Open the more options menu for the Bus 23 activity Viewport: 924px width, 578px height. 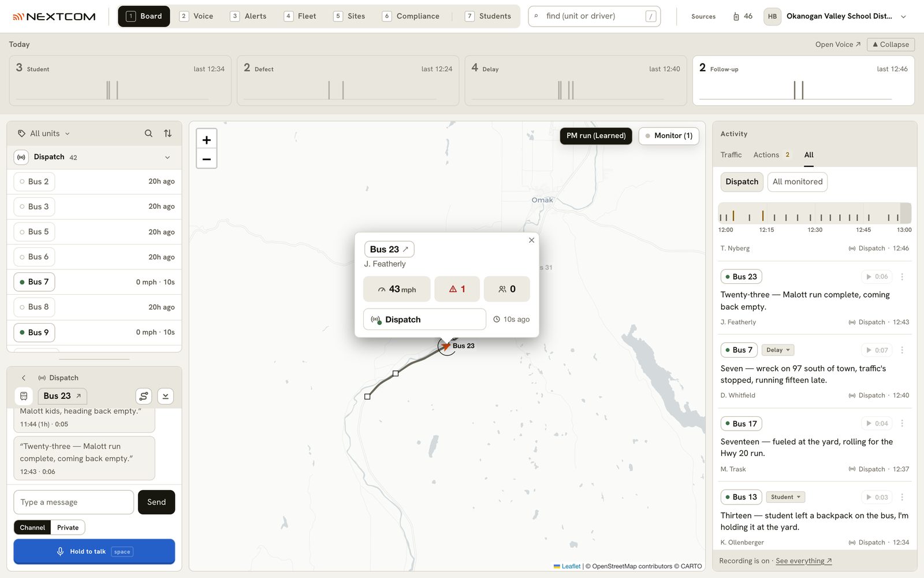(x=902, y=277)
